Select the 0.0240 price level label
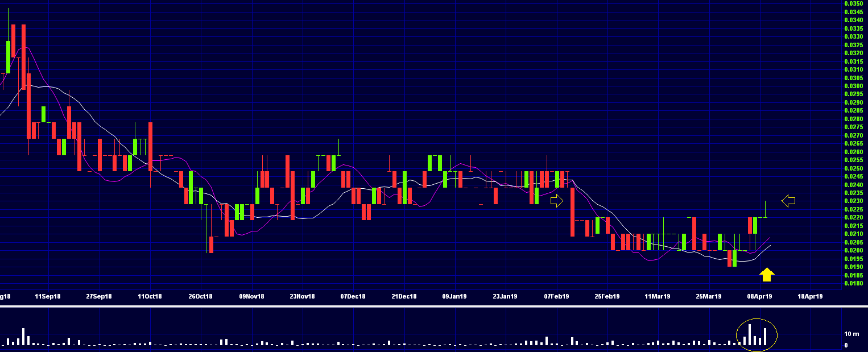868x352 pixels. (854, 185)
